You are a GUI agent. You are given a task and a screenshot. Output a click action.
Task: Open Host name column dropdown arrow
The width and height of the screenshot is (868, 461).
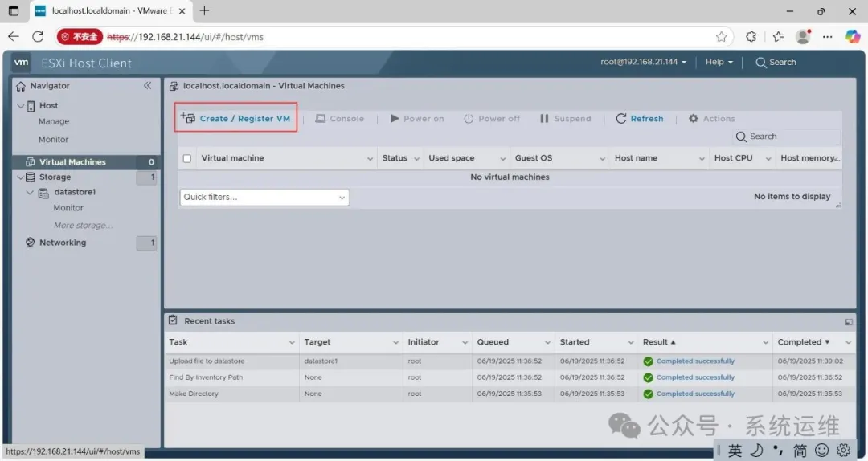pos(702,159)
